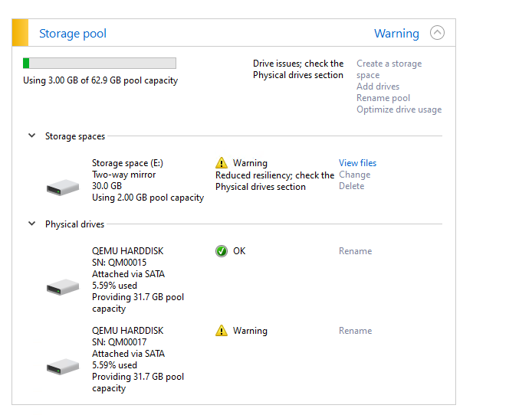Viewport: 532px width, 415px height.
Task: Click Optimize drive usage link
Action: click(x=399, y=109)
